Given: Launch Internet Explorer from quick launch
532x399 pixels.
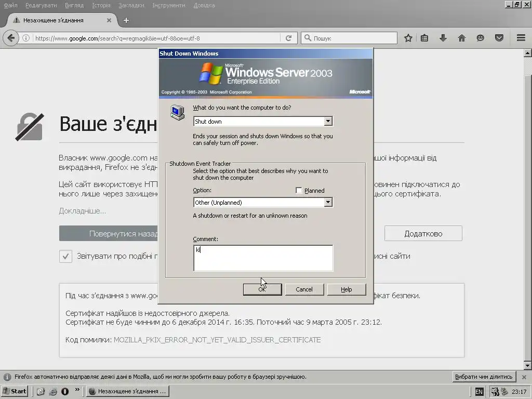Looking at the screenshot, I should click(x=53, y=392).
